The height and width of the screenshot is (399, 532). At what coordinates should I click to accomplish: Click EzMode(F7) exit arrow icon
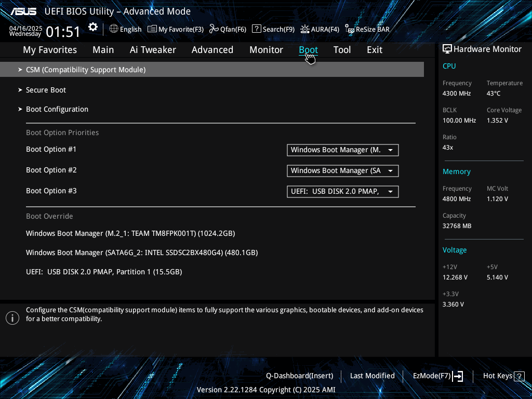[458, 376]
